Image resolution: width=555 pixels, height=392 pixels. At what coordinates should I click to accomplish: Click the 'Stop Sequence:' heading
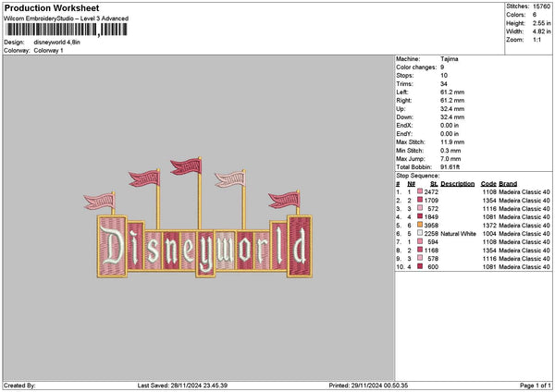[418, 176]
